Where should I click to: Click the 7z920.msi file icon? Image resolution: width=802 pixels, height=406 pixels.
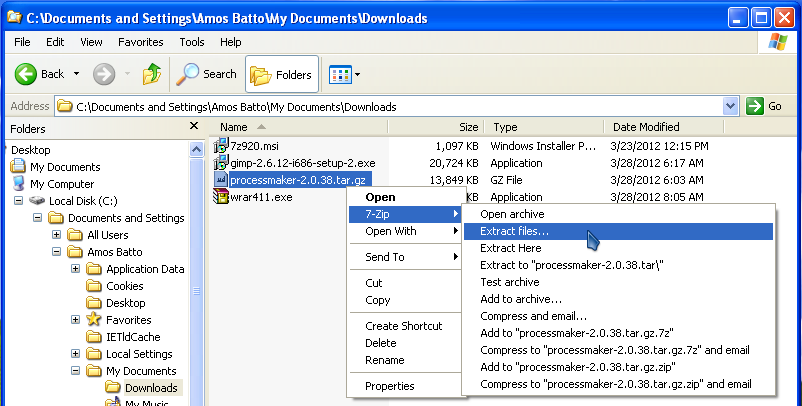coord(221,147)
